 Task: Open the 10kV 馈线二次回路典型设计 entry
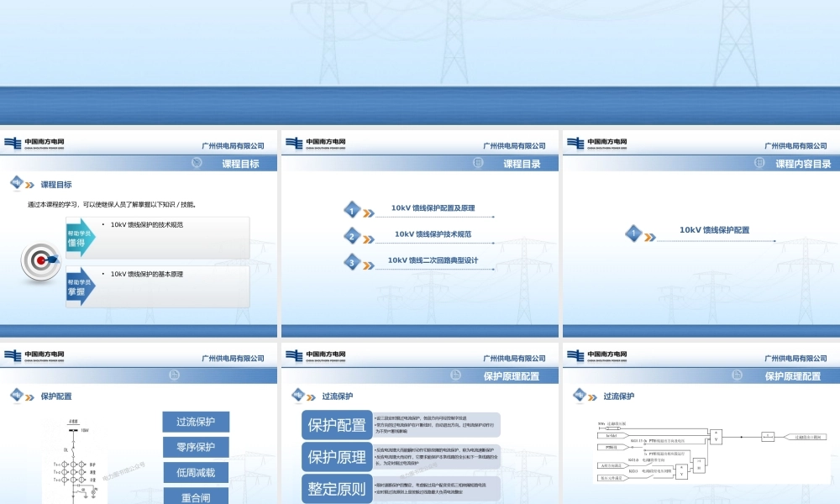(x=433, y=260)
